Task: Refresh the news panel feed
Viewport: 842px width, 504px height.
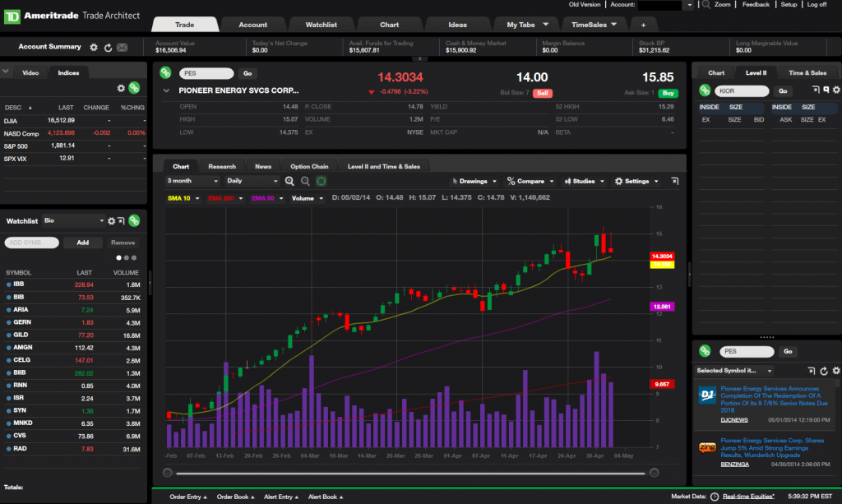Action: 824,371
